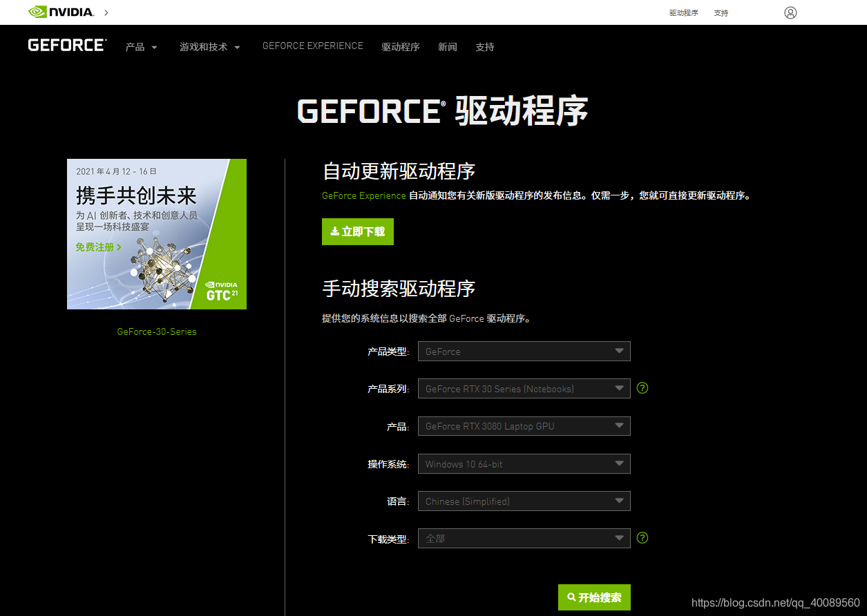The image size is (867, 616).
Task: Go to the 新闻 navigation item
Action: (448, 47)
